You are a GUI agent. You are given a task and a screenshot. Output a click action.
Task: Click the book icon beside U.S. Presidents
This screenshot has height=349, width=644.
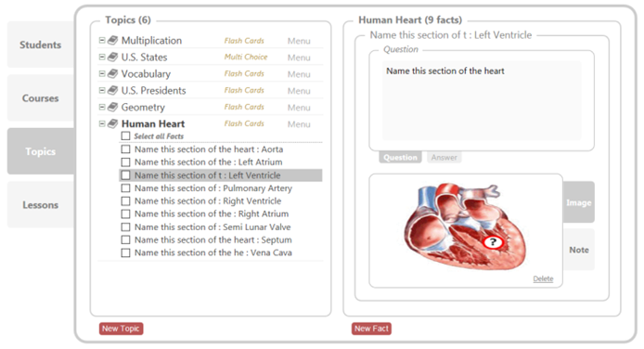click(x=112, y=90)
